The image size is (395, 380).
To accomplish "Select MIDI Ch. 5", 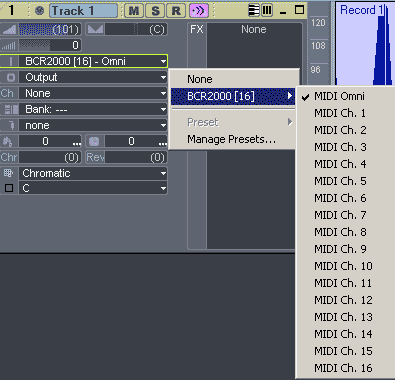I will point(346,181).
